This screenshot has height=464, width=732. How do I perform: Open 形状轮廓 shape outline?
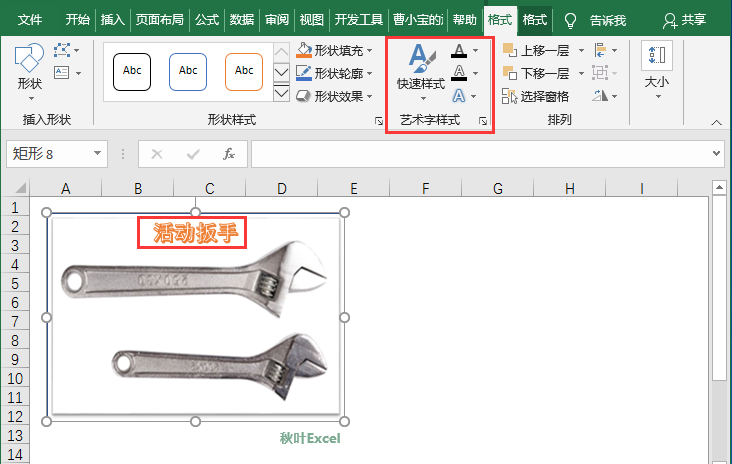pos(334,73)
